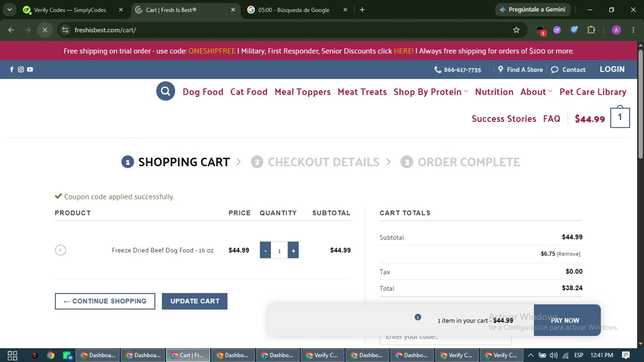The width and height of the screenshot is (644, 362).
Task: Open Windows Task View from taskbar
Action: coord(12,356)
